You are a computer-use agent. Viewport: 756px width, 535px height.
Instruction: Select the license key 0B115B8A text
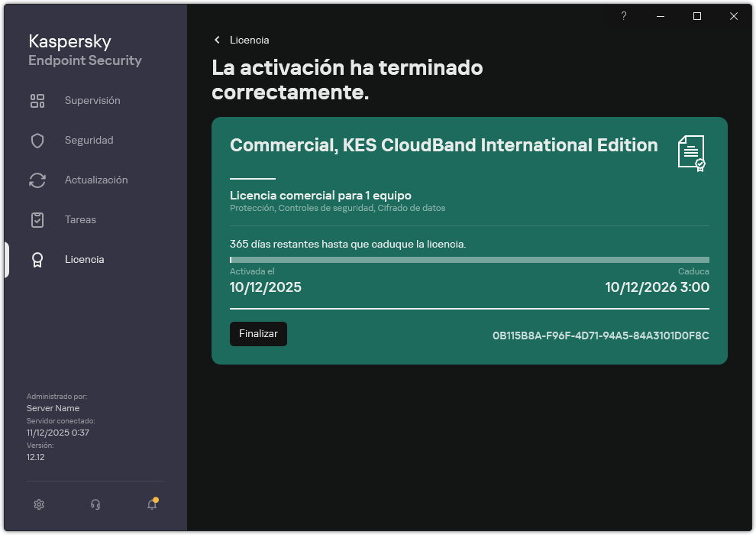coord(600,335)
